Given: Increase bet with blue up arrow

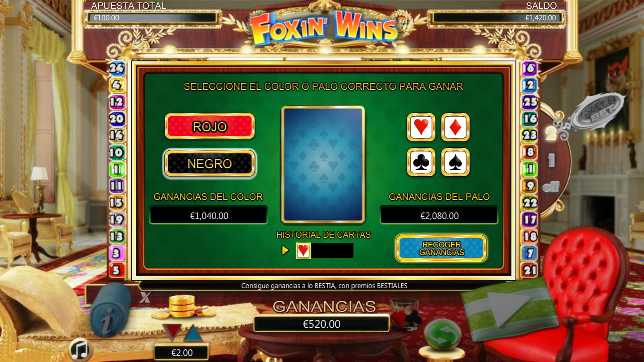Looking at the screenshot, I should click(193, 333).
